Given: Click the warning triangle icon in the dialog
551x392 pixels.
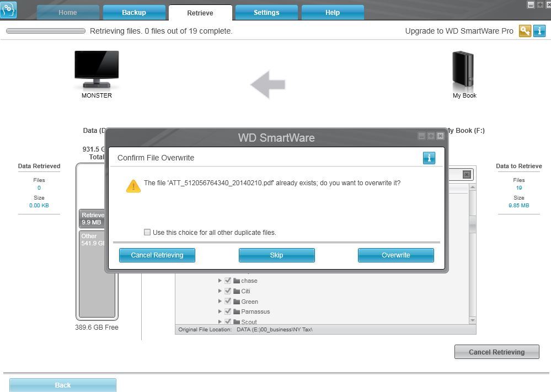Looking at the screenshot, I should point(133,186).
